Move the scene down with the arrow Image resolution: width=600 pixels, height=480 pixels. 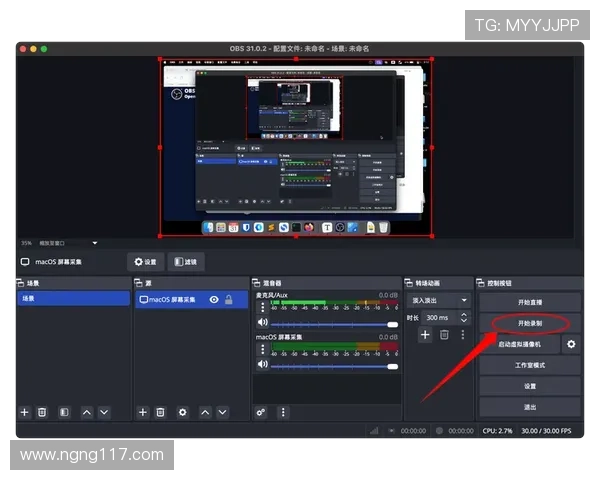(104, 412)
